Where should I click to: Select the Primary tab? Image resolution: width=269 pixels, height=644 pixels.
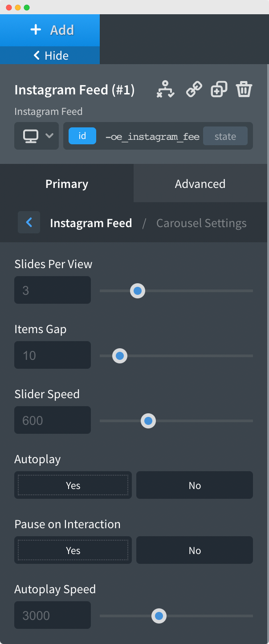pyautogui.click(x=66, y=183)
